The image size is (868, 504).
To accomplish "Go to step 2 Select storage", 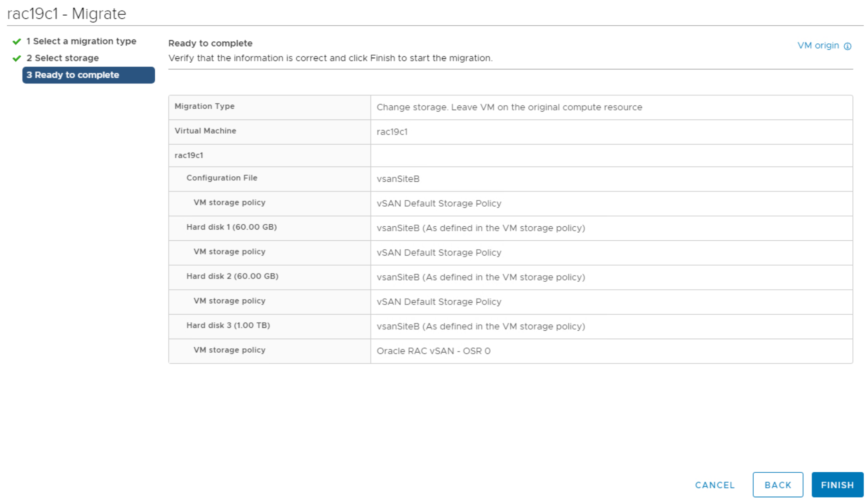I will (x=63, y=58).
